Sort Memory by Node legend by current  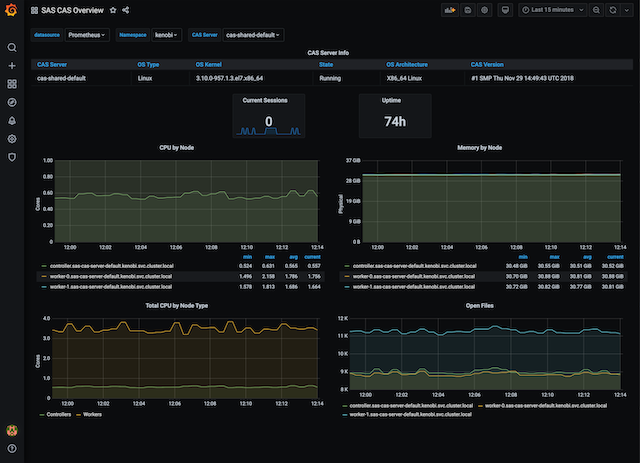(x=615, y=257)
